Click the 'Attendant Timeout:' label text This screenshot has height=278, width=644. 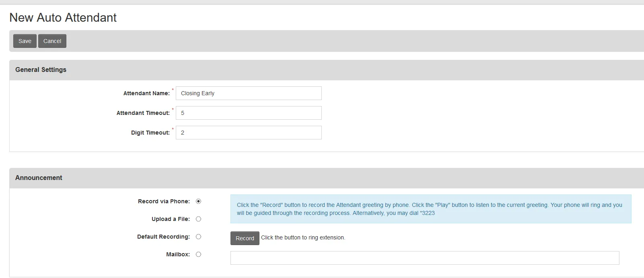point(143,113)
